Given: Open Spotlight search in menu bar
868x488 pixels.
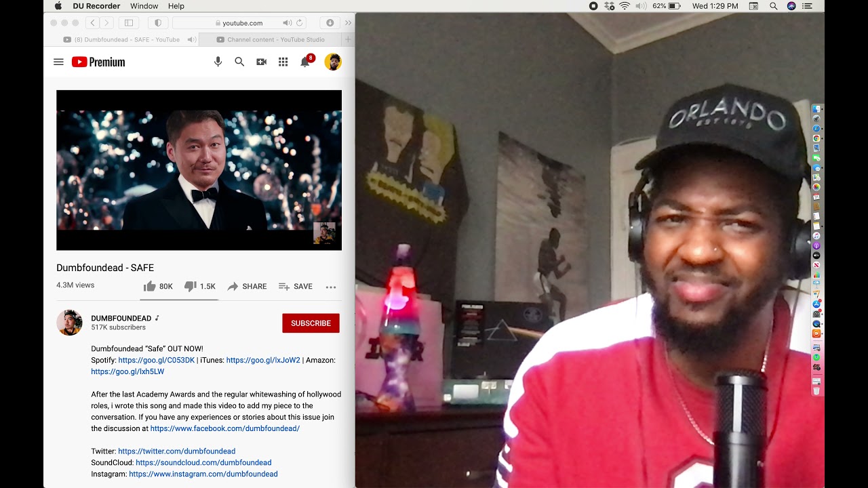Looking at the screenshot, I should click(774, 6).
